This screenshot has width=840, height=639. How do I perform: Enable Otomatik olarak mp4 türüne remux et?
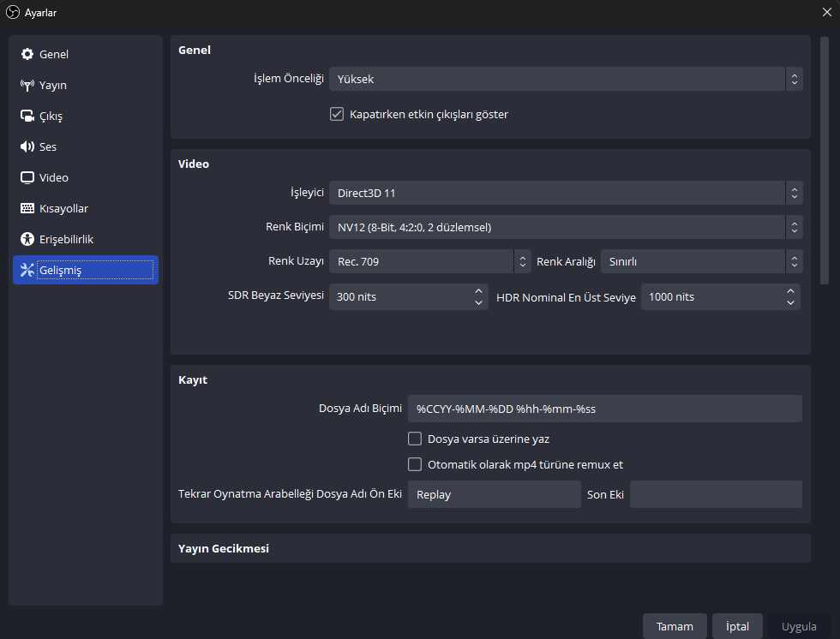click(415, 464)
